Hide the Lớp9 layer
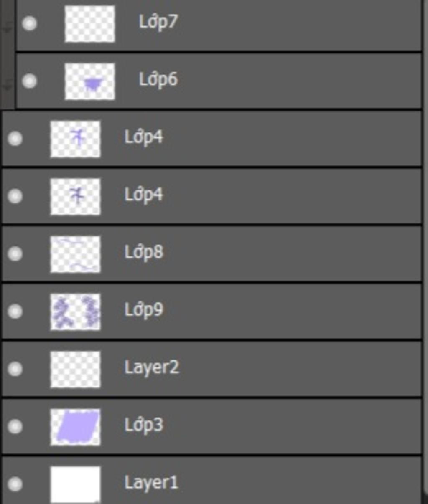428x504 pixels. pos(15,311)
